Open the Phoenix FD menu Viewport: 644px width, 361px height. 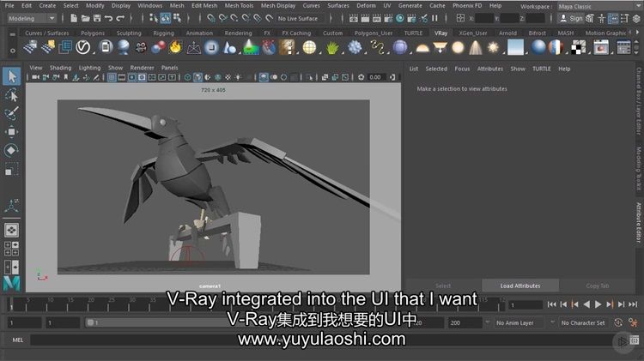point(467,6)
